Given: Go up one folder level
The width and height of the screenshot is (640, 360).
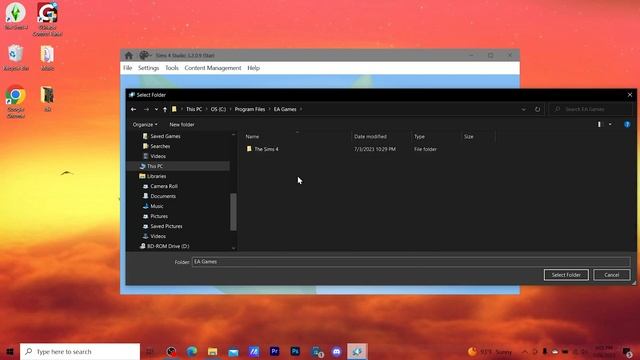Looking at the screenshot, I should pos(165,109).
